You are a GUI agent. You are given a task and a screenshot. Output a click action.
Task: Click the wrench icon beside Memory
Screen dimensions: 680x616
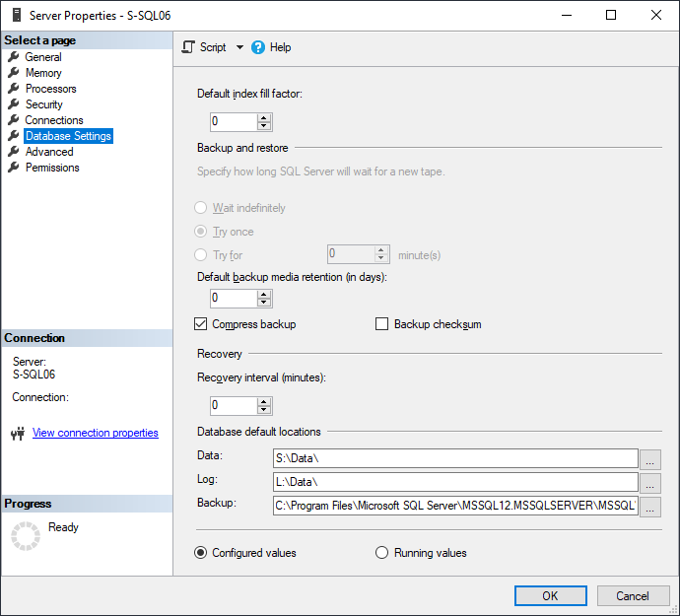pos(14,73)
